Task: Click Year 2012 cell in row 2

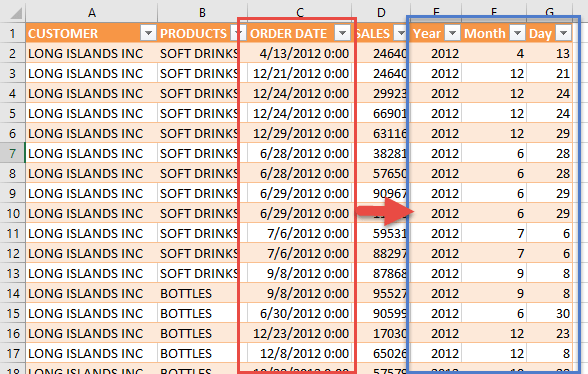Action: pyautogui.click(x=436, y=53)
